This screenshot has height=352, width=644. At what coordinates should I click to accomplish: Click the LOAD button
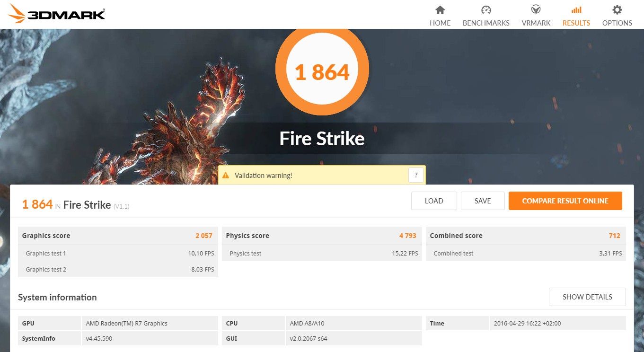click(x=434, y=201)
